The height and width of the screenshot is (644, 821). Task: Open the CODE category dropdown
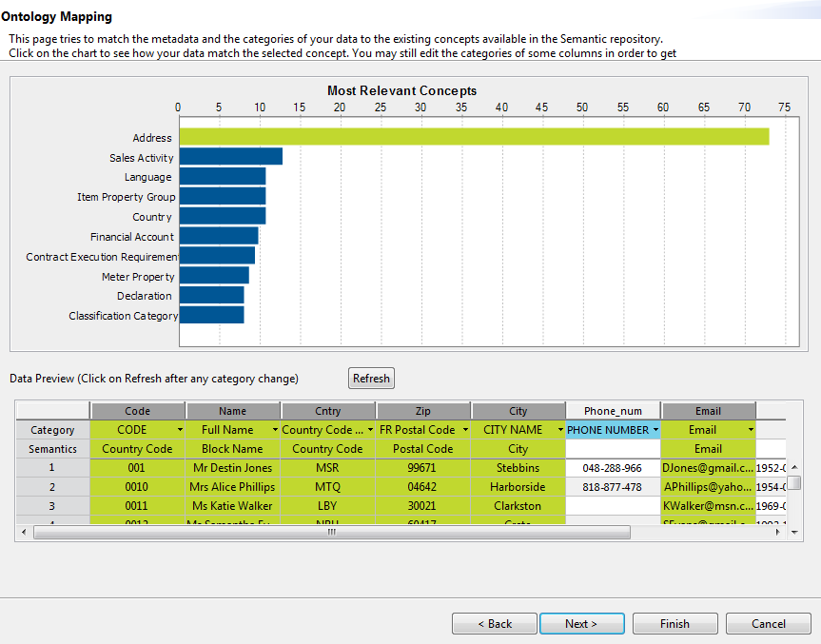[x=180, y=430]
